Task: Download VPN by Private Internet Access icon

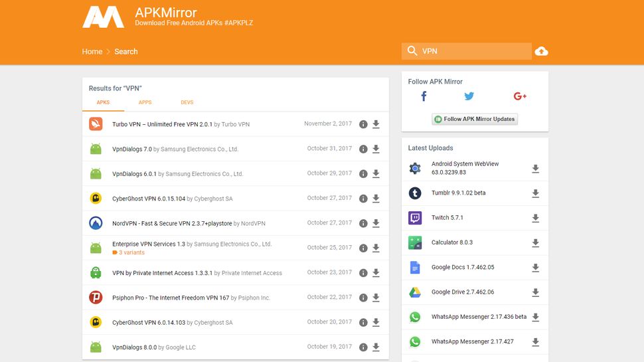Action: click(x=376, y=273)
